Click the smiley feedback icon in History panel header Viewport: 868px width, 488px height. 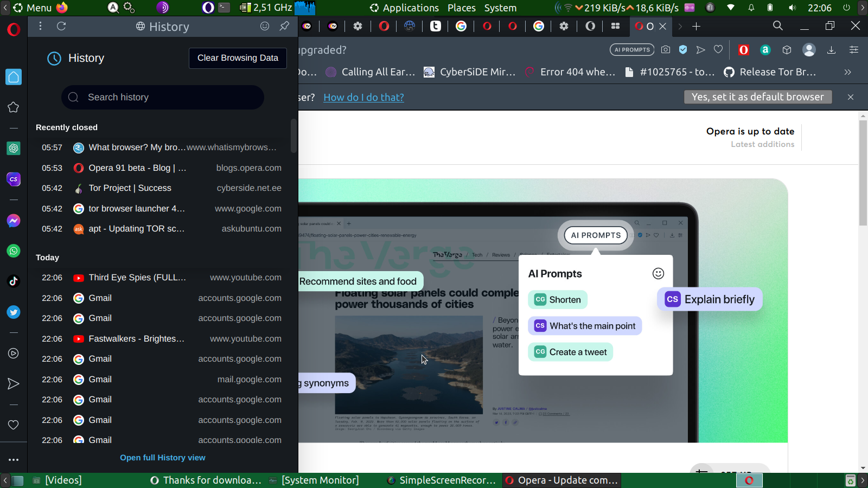pos(265,26)
